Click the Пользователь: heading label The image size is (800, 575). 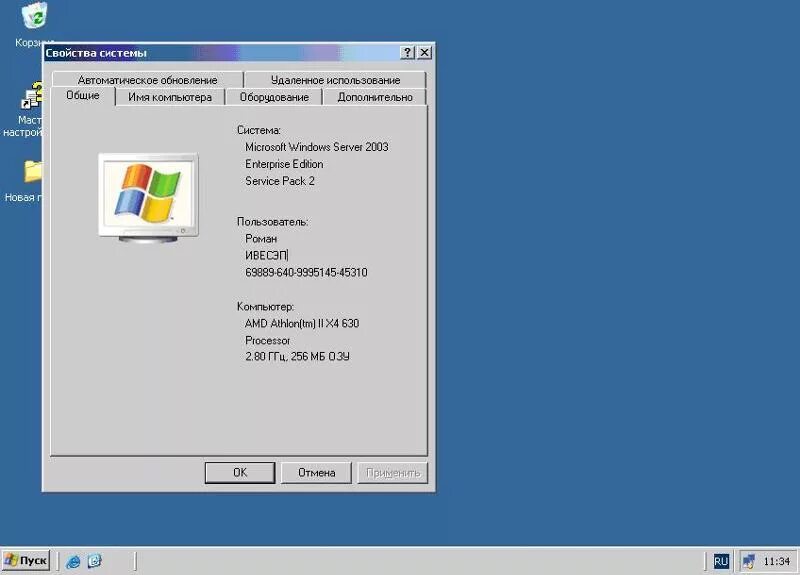(x=272, y=221)
